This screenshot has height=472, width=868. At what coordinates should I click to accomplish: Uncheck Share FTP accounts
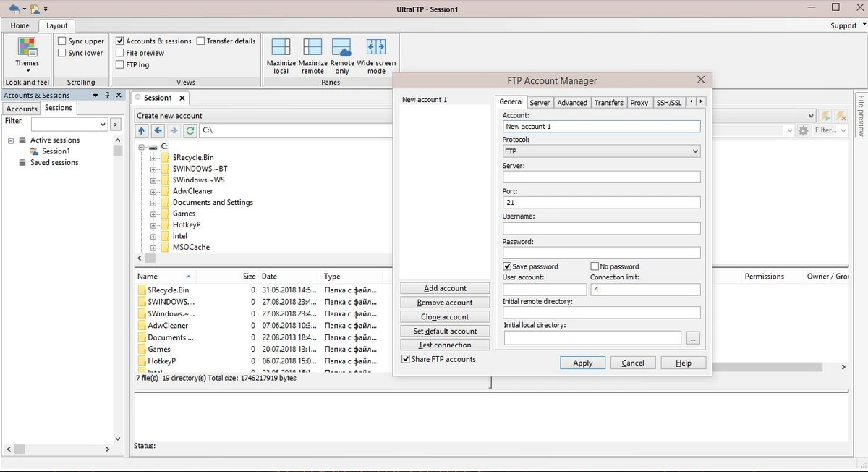pyautogui.click(x=406, y=359)
